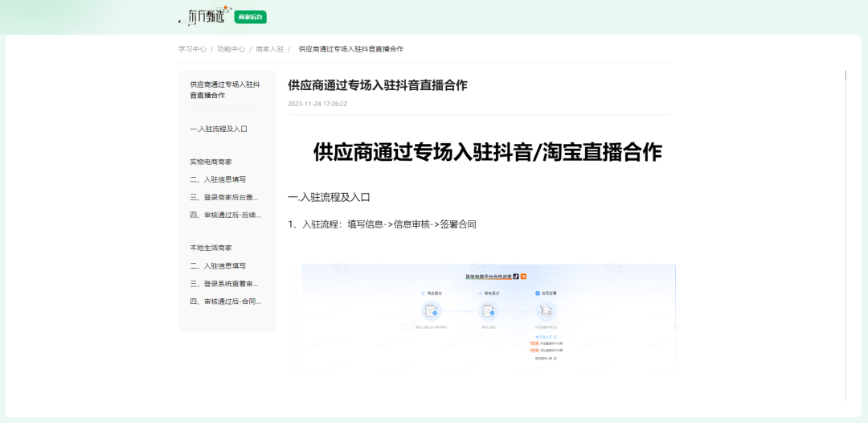Open sidebar item 四、审核通过后-合同...
This screenshot has width=868, height=423.
[225, 302]
